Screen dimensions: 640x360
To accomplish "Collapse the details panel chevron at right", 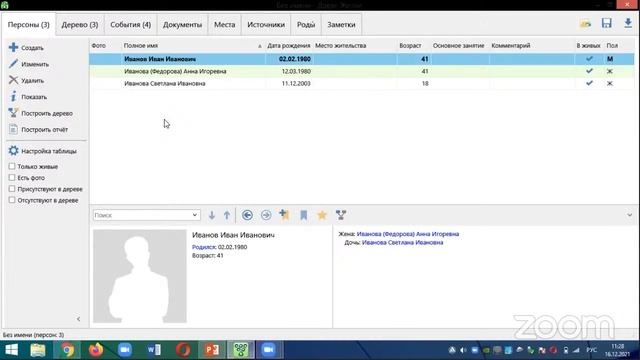I will [x=629, y=215].
